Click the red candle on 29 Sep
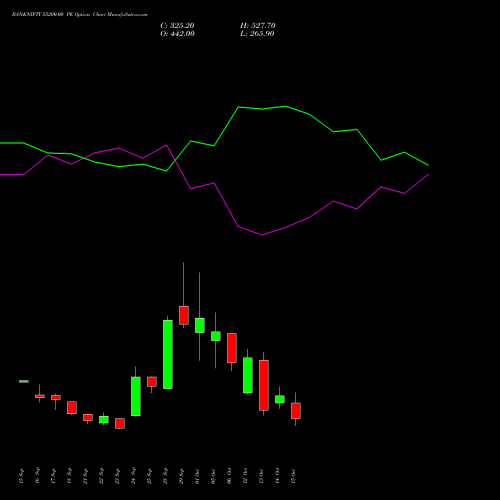Screen dimensions: 500x500 [x=184, y=315]
